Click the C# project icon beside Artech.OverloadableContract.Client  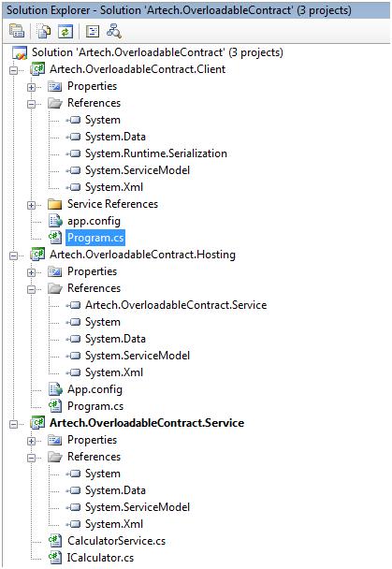(x=37, y=69)
